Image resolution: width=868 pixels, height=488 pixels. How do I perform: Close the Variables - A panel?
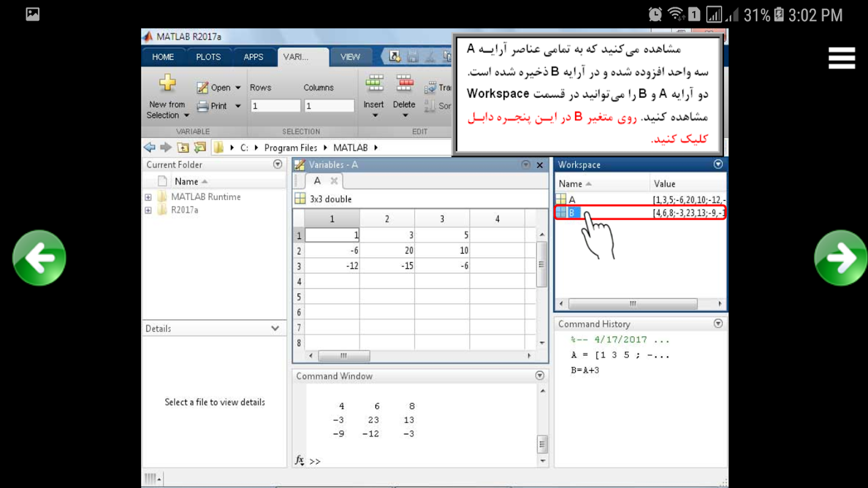[x=540, y=165]
